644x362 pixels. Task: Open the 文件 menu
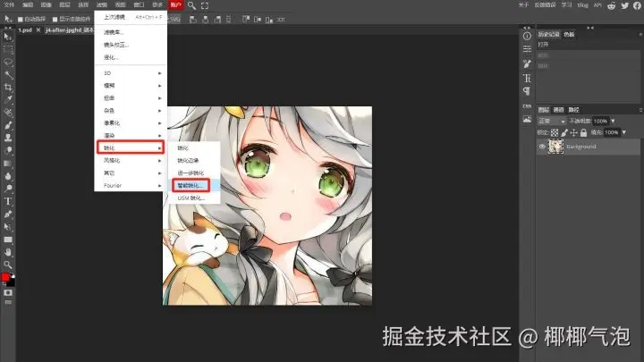tap(9, 5)
